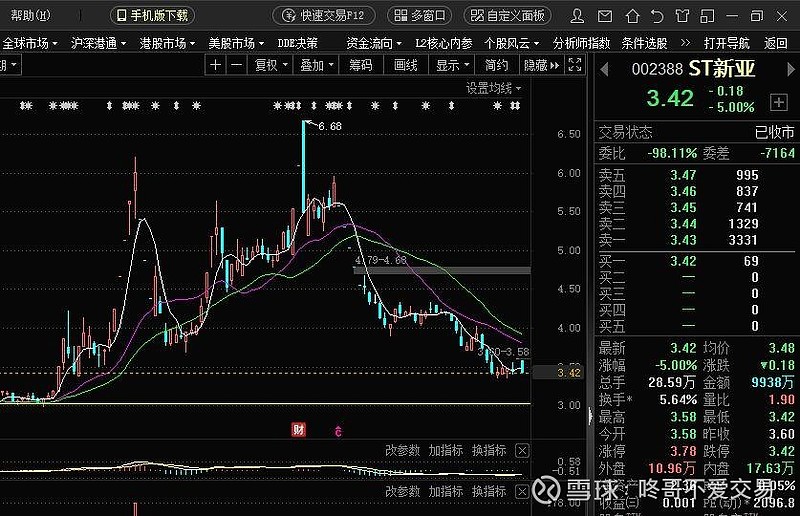Click the pink C marker below chart
Image resolution: width=800 pixels, height=516 pixels.
coord(338,432)
